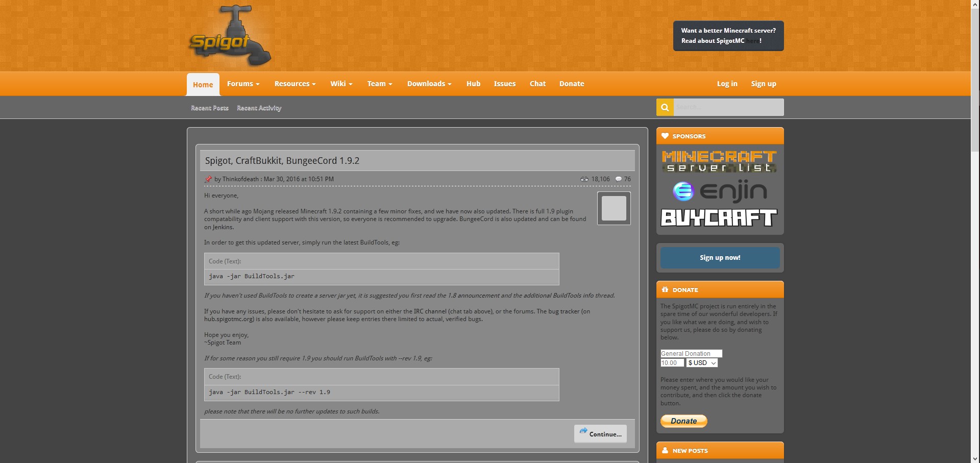Open the $ USD currency selector

(702, 362)
